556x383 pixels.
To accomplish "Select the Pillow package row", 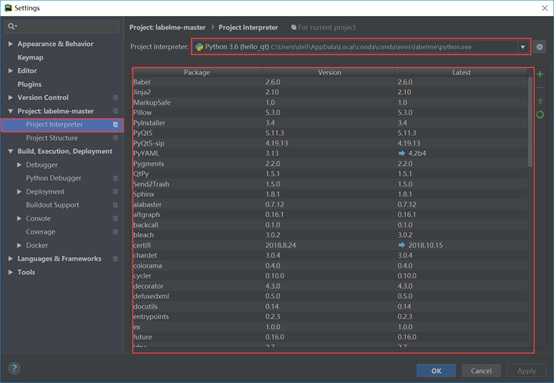I will point(330,113).
